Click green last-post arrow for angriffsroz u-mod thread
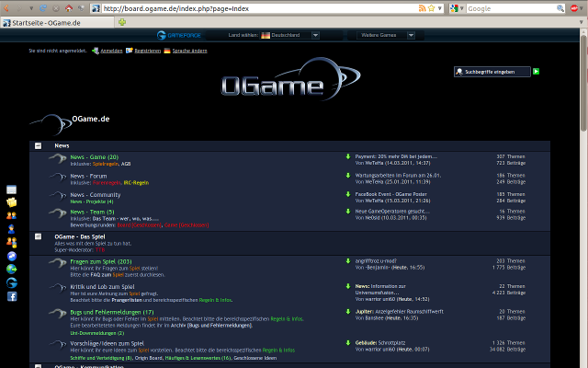The image size is (588, 368). click(348, 260)
